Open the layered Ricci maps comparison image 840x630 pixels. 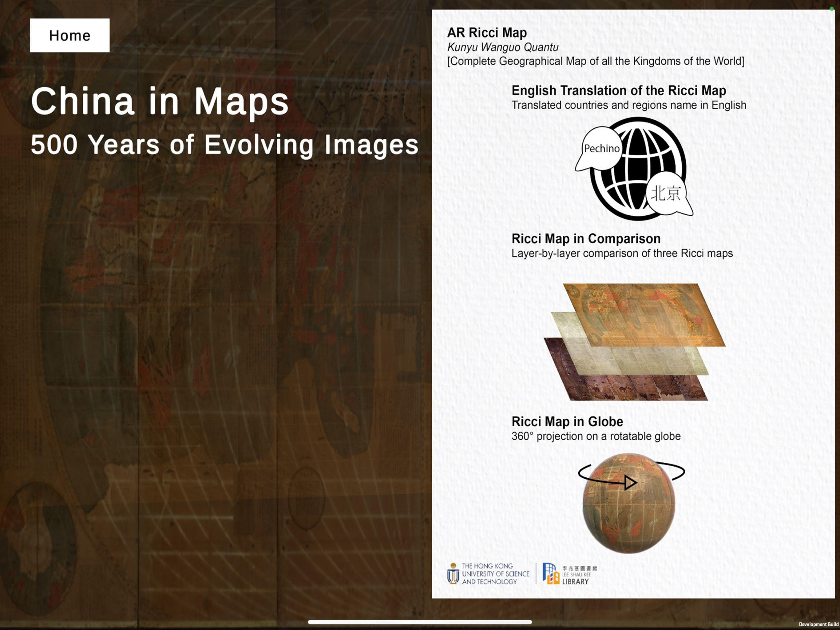[635, 342]
